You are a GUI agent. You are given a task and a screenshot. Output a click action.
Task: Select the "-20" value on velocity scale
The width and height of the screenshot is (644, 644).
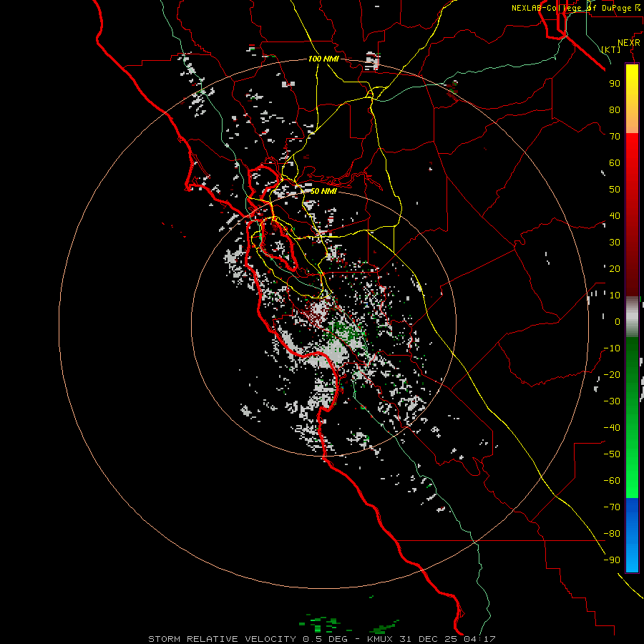point(612,374)
